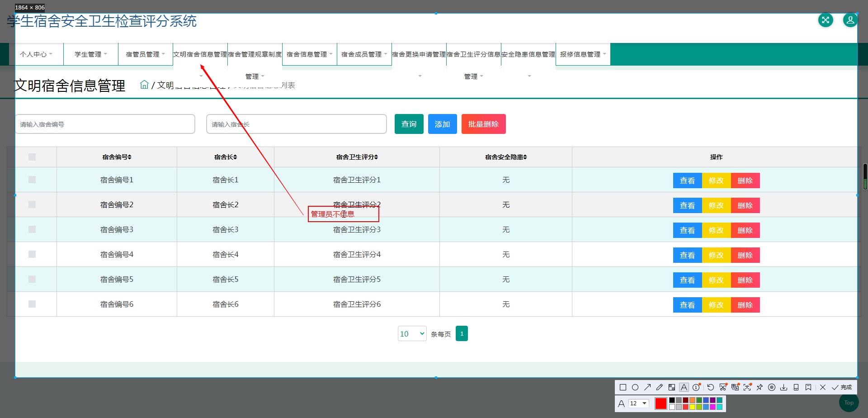868x418 pixels.
Task: Click 修改 for 宿舍编号3 row
Action: tap(716, 230)
